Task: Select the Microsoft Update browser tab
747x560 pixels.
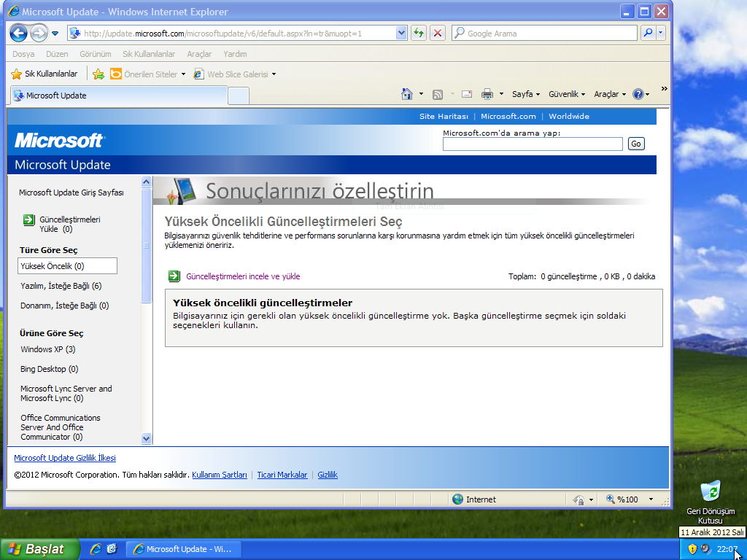Action: point(117,96)
